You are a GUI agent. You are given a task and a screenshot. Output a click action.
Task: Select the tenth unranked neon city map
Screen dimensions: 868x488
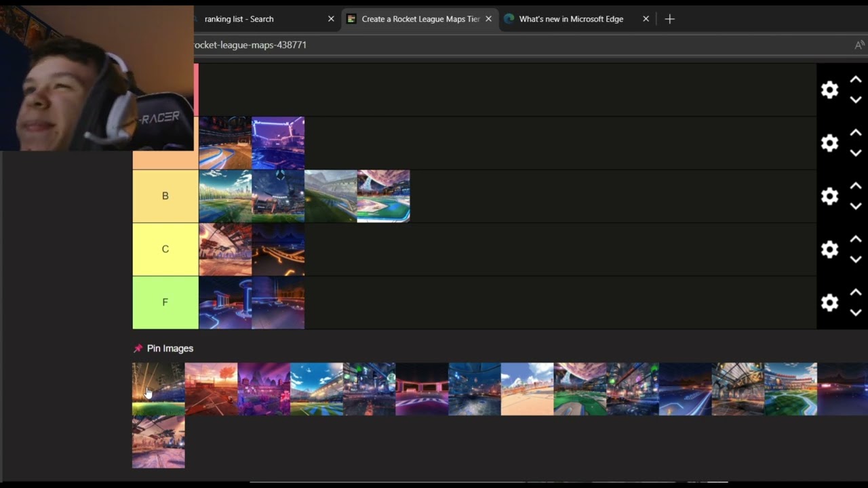point(633,389)
